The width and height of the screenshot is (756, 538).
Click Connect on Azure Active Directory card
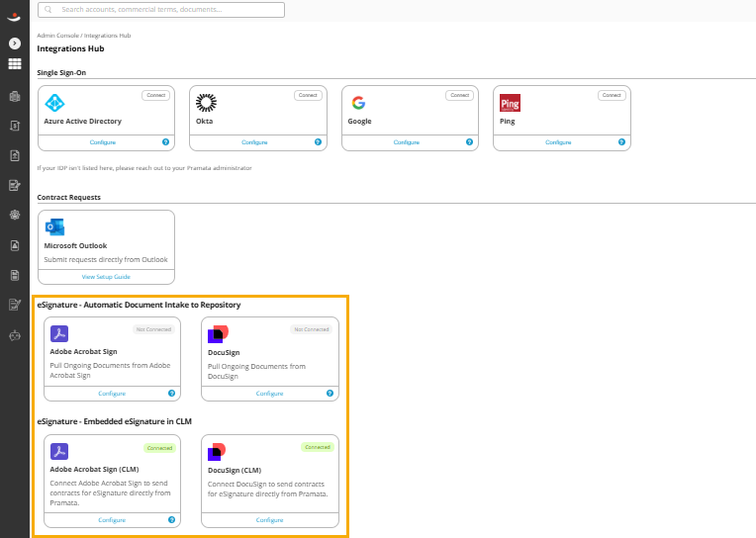click(155, 96)
